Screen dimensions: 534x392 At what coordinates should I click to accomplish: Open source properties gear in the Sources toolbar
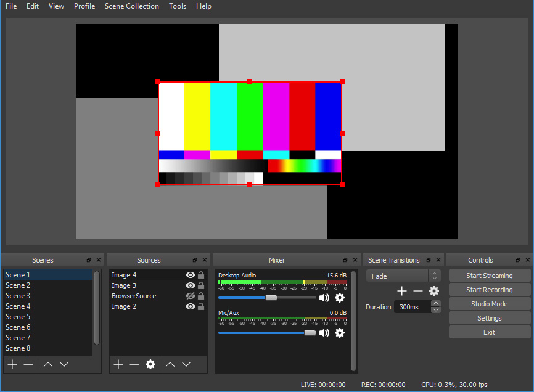click(x=150, y=364)
